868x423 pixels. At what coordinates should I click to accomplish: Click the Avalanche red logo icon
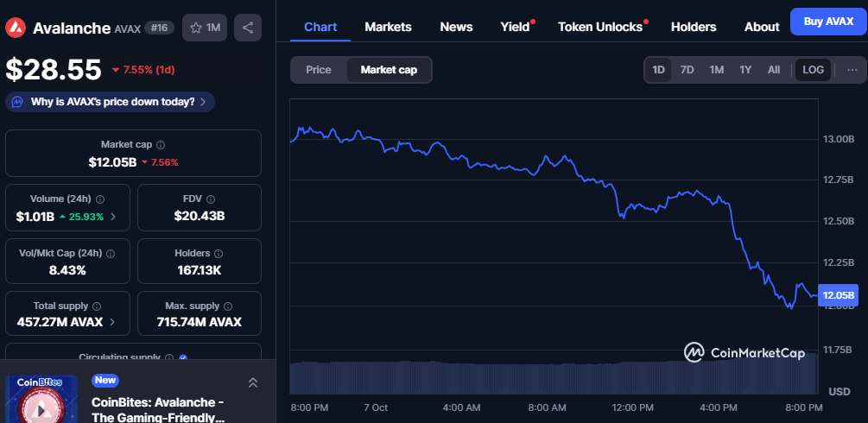click(16, 28)
